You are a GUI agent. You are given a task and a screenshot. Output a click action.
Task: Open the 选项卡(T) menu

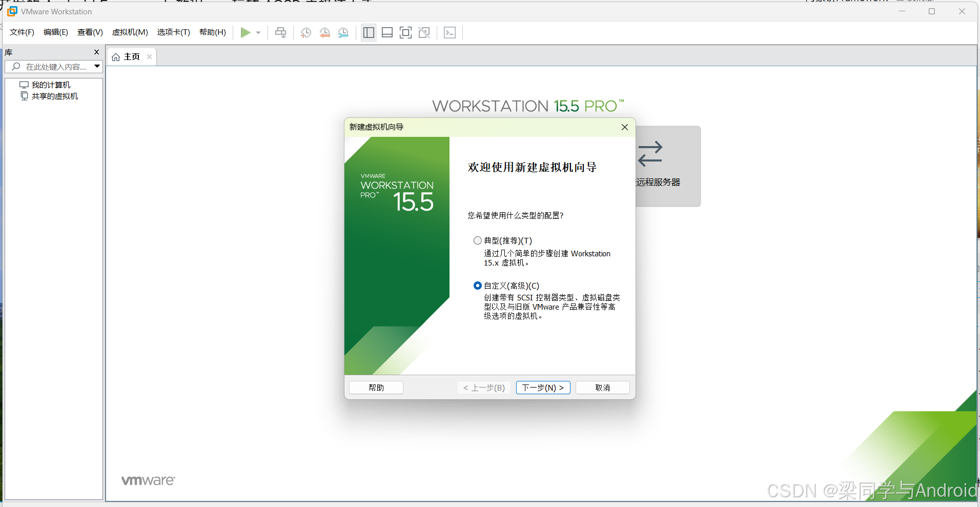coord(174,32)
